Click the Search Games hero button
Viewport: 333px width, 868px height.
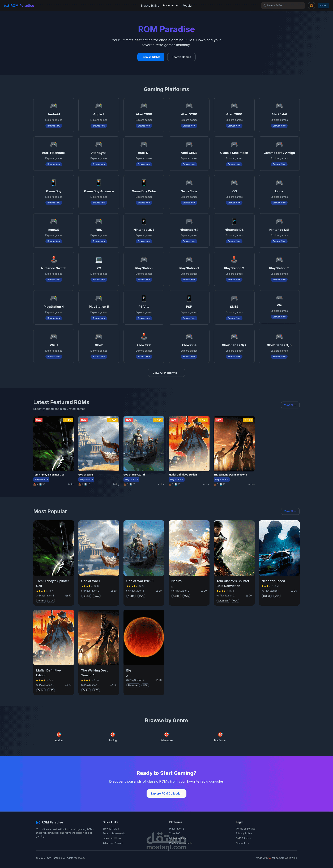[181, 57]
